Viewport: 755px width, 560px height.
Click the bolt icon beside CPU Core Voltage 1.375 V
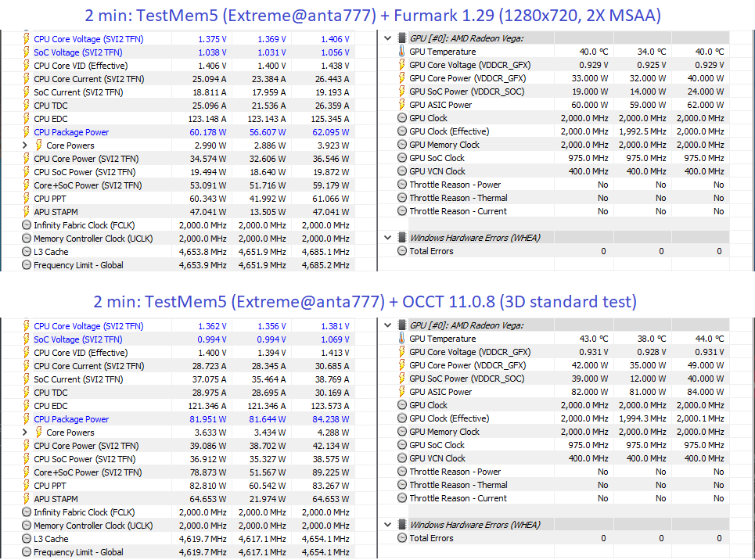point(27,39)
